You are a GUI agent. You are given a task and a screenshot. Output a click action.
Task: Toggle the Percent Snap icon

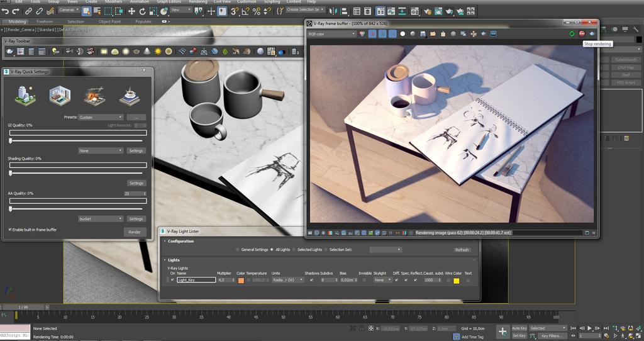click(x=257, y=11)
